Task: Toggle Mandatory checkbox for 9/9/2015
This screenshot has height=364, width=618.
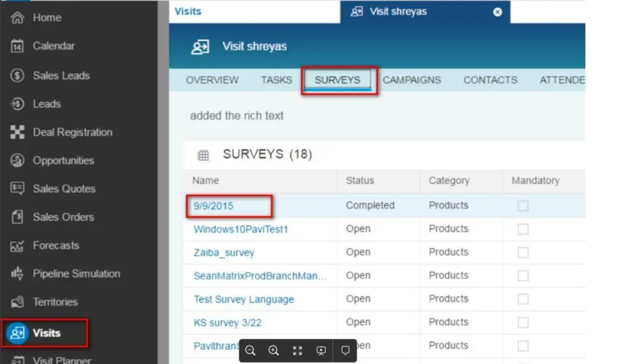Action: [x=523, y=205]
